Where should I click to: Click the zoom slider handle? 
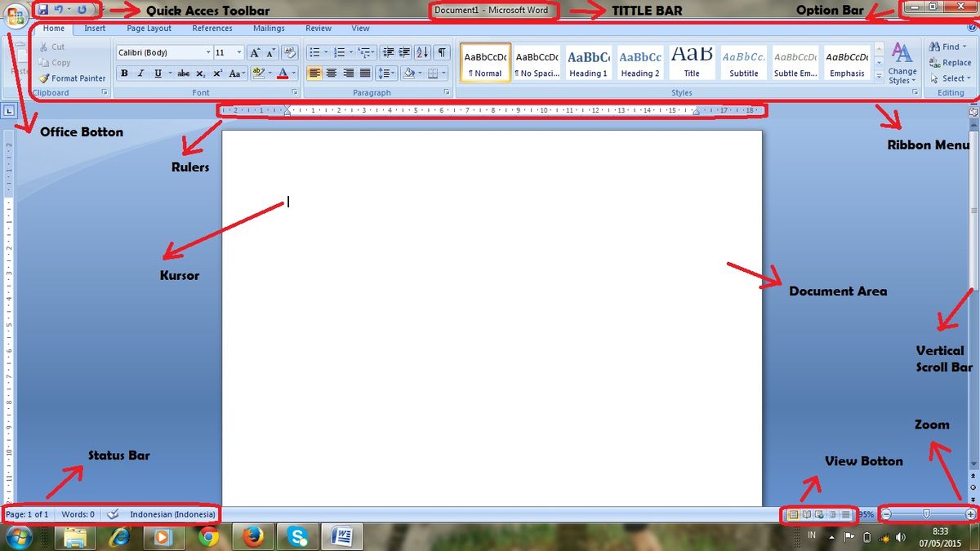point(926,514)
